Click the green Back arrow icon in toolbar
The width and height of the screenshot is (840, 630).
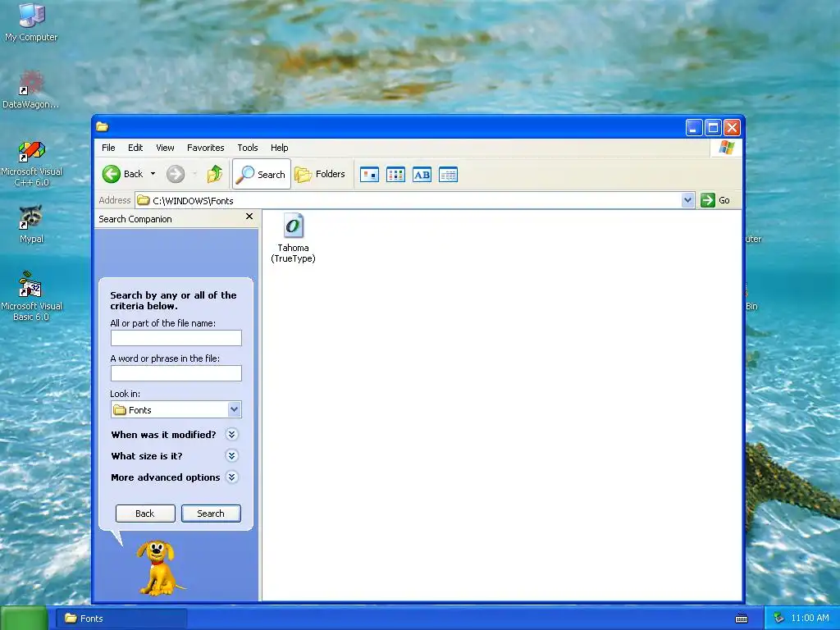coord(112,174)
